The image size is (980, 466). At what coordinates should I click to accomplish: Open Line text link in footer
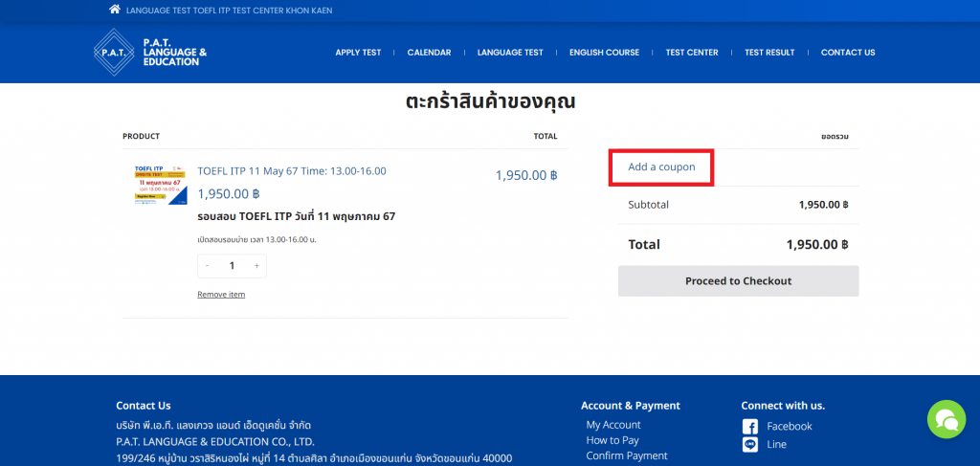coord(776,444)
